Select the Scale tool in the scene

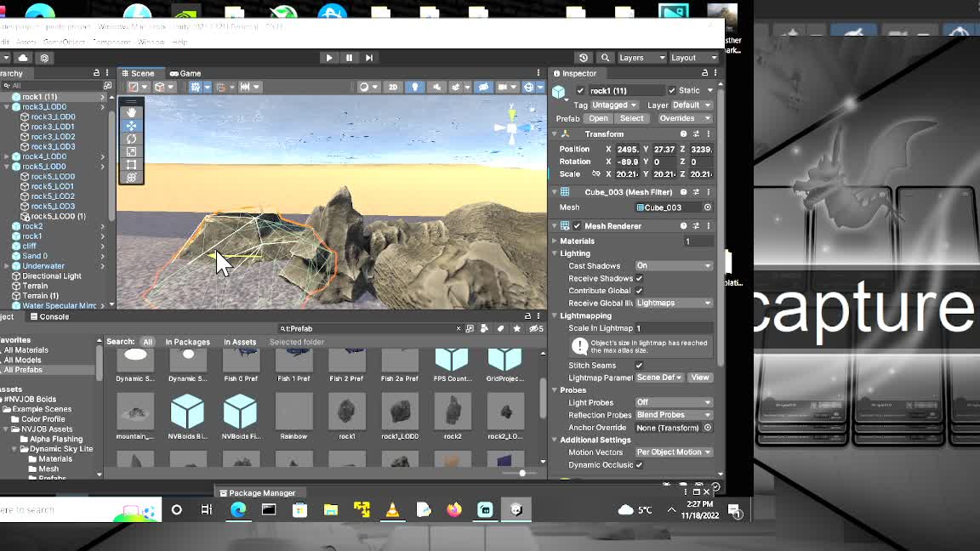click(x=131, y=152)
